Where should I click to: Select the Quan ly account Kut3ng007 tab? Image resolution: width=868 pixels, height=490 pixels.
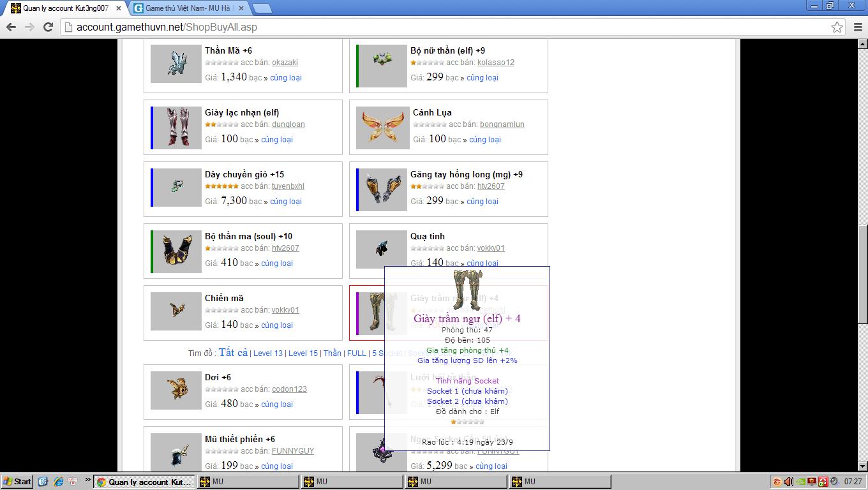(x=65, y=8)
